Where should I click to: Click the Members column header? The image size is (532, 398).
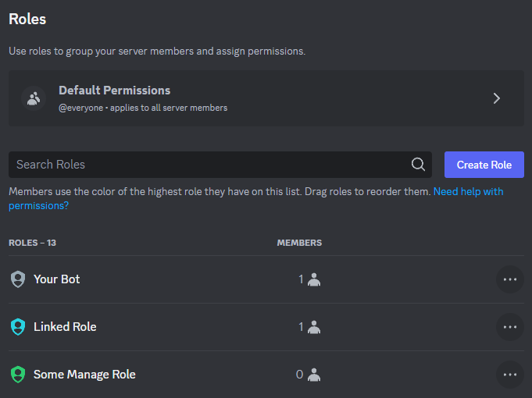(299, 243)
